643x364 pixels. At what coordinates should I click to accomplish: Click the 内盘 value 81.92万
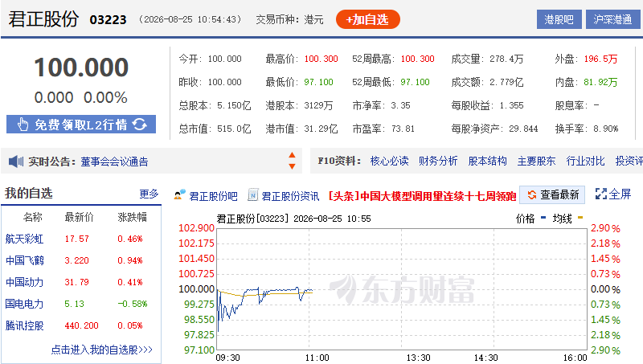(600, 82)
